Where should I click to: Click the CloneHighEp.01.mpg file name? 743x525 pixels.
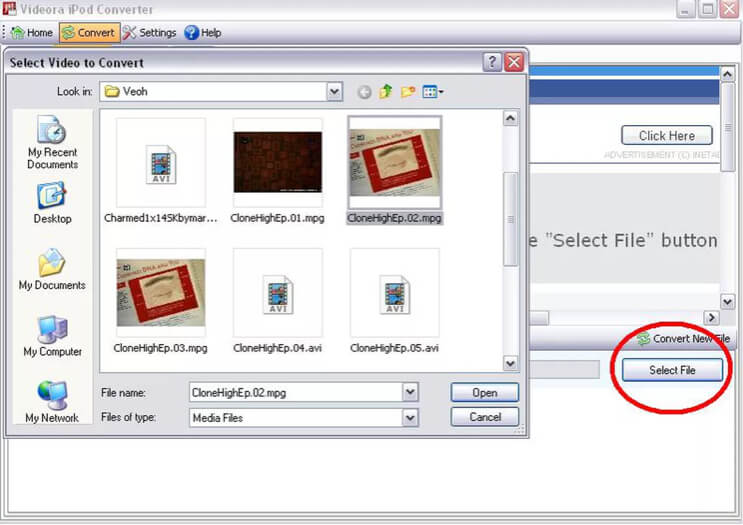pos(277,218)
